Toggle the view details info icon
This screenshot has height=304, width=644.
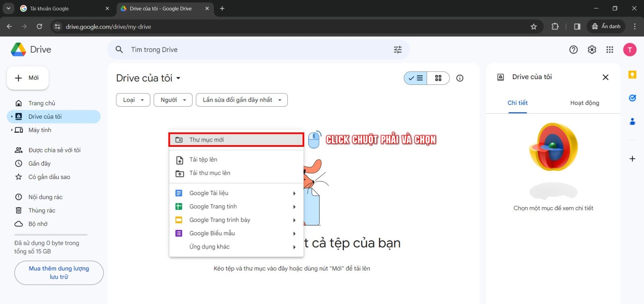(460, 78)
